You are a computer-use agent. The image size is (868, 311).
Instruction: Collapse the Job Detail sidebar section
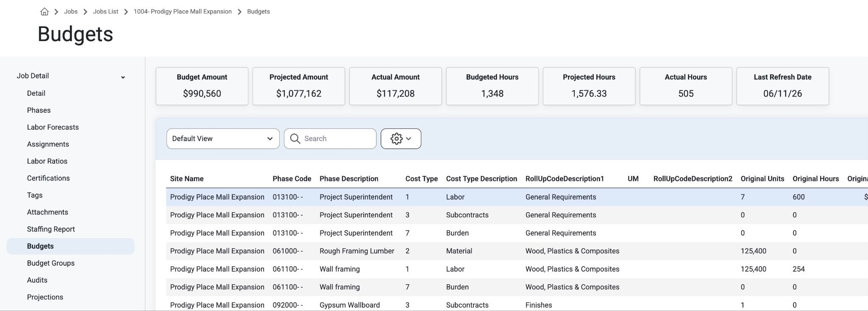pyautogui.click(x=123, y=77)
